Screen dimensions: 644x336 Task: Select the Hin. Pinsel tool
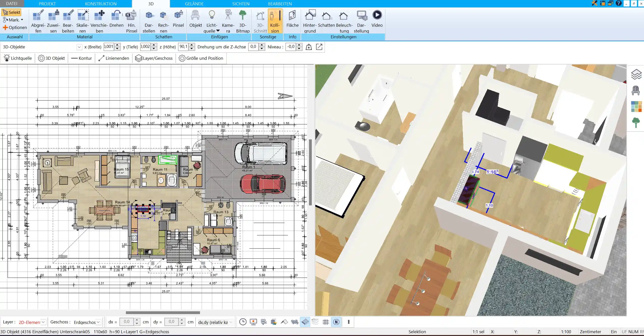click(131, 21)
